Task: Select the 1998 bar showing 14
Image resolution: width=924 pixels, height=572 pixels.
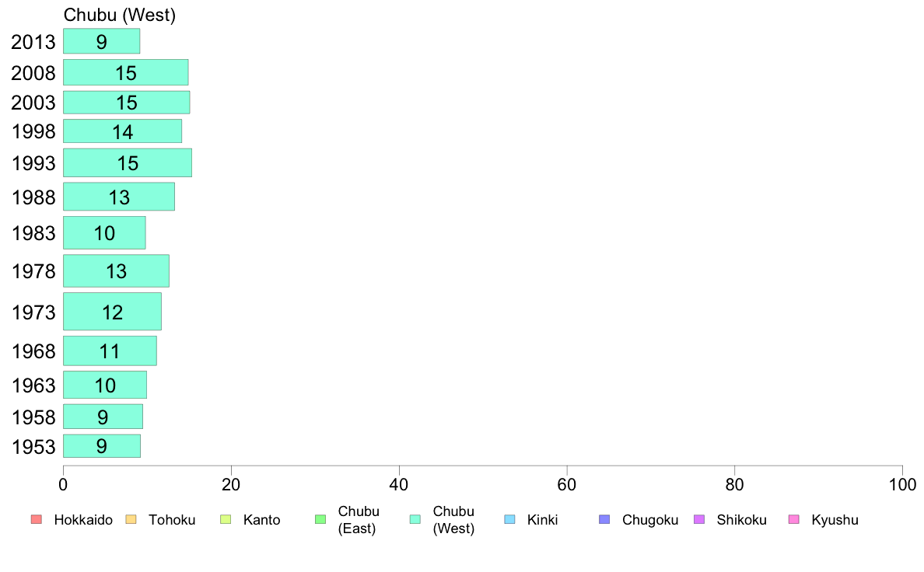Action: (x=123, y=131)
